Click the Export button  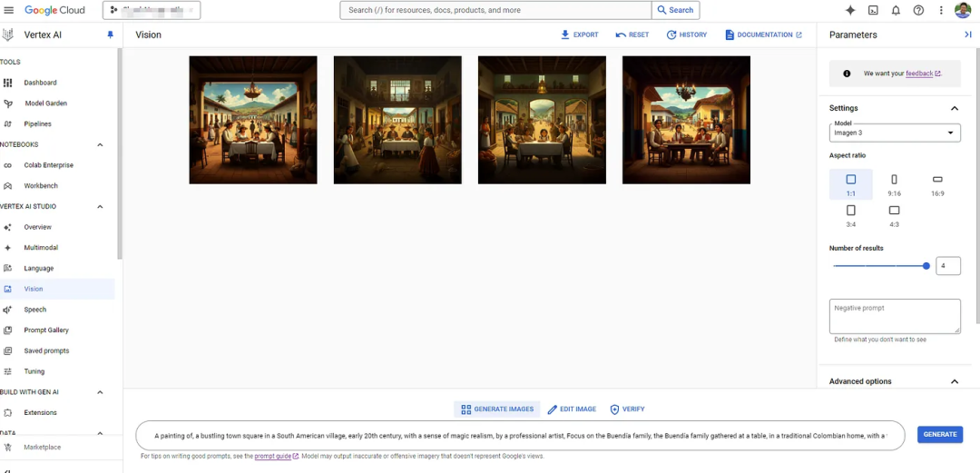click(579, 35)
